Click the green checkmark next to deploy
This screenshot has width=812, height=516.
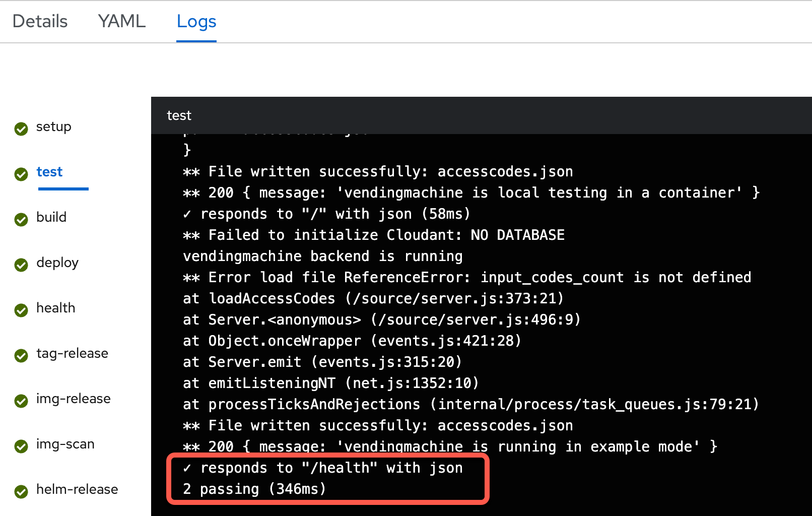[21, 265]
